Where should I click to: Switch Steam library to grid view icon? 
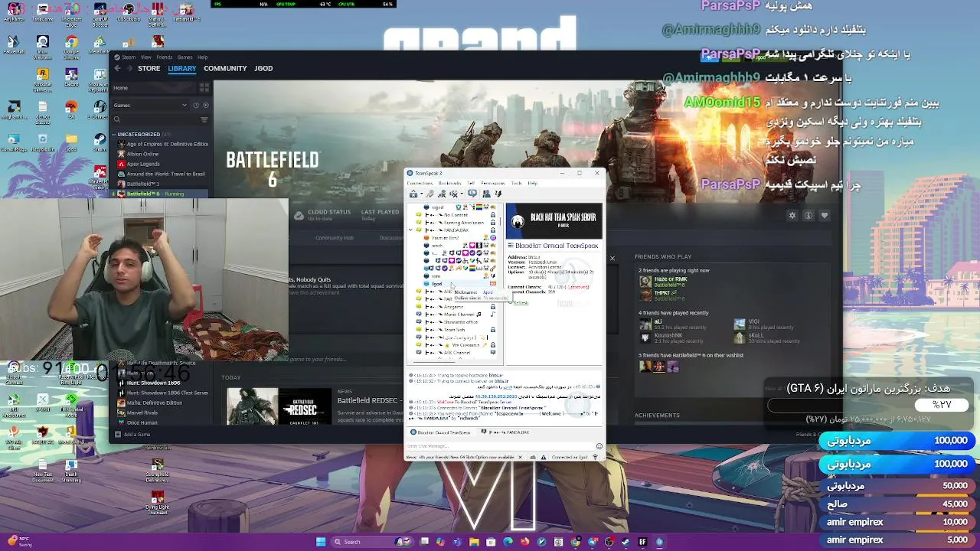(204, 88)
